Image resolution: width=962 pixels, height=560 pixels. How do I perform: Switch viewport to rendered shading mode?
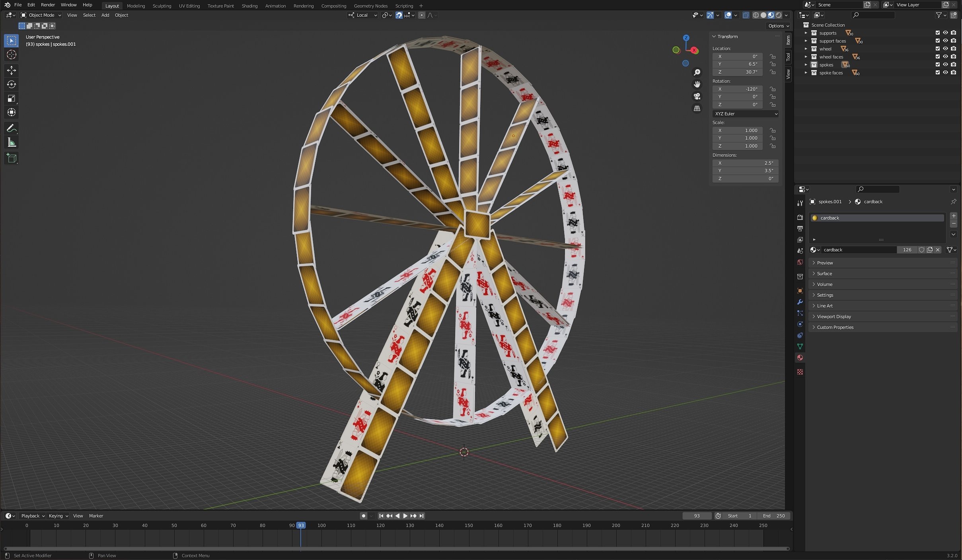(x=778, y=15)
